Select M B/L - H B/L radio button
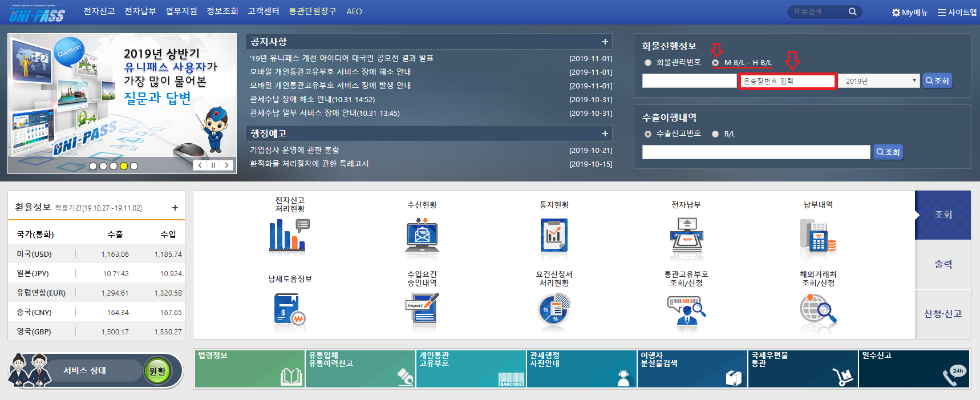The image size is (980, 400). pyautogui.click(x=715, y=63)
